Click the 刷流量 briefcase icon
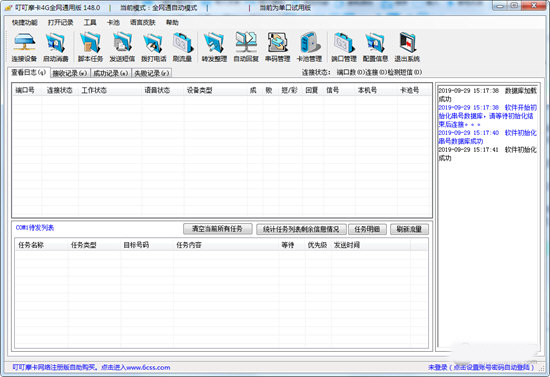The image size is (550, 377). [182, 47]
